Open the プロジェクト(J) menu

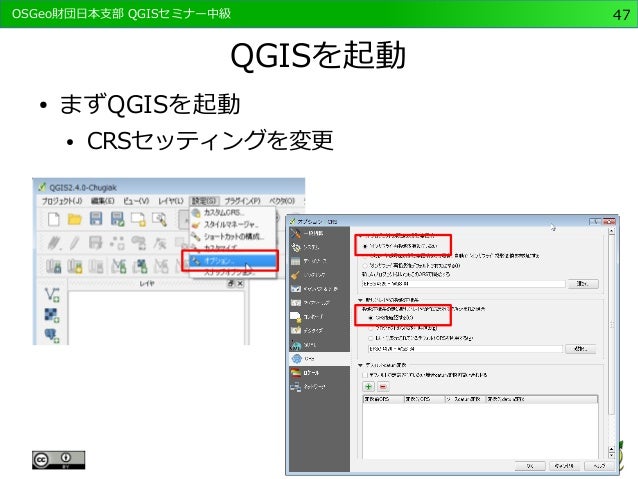click(x=62, y=201)
